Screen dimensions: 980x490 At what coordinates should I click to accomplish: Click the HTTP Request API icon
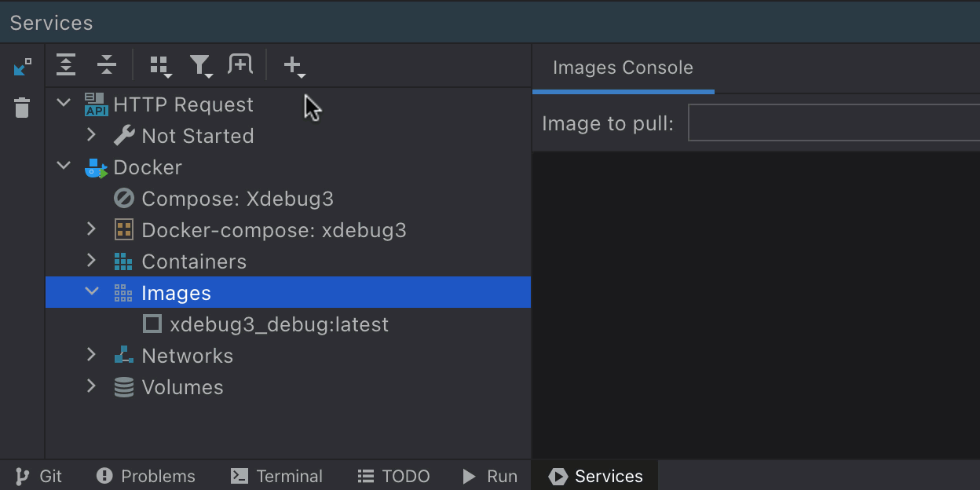pyautogui.click(x=96, y=104)
